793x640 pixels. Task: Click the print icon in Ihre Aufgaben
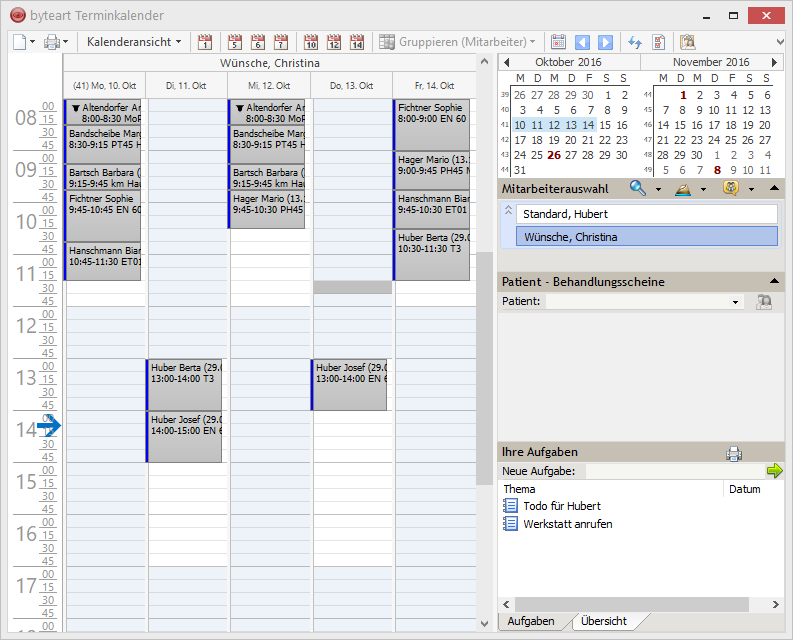click(x=734, y=453)
